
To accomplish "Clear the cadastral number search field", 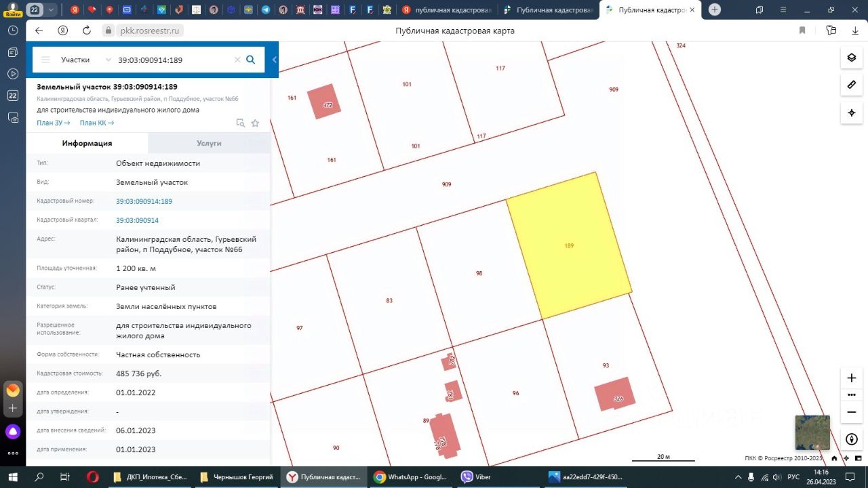I will 237,60.
